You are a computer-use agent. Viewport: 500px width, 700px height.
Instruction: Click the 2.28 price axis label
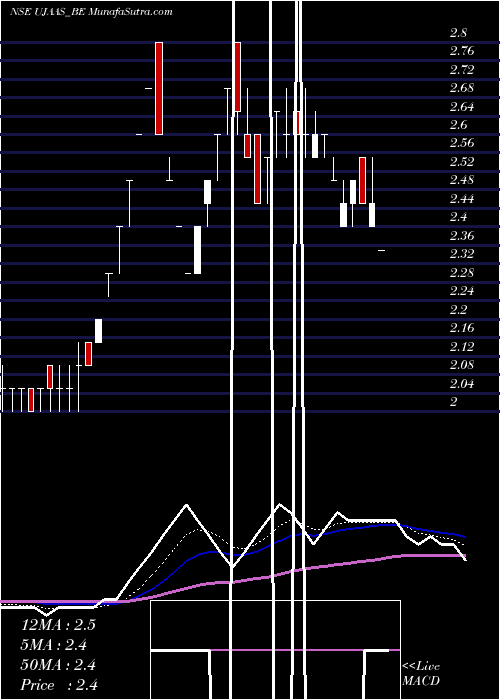coord(462,273)
